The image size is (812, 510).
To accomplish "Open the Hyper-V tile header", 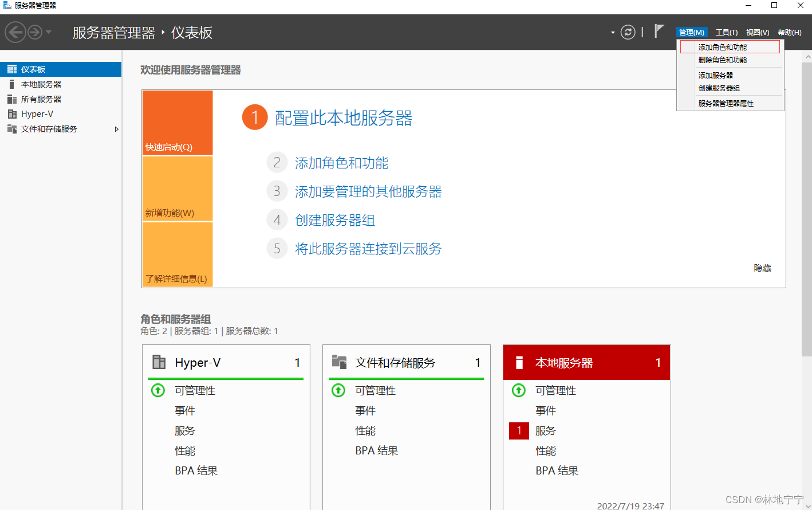I will coord(226,362).
